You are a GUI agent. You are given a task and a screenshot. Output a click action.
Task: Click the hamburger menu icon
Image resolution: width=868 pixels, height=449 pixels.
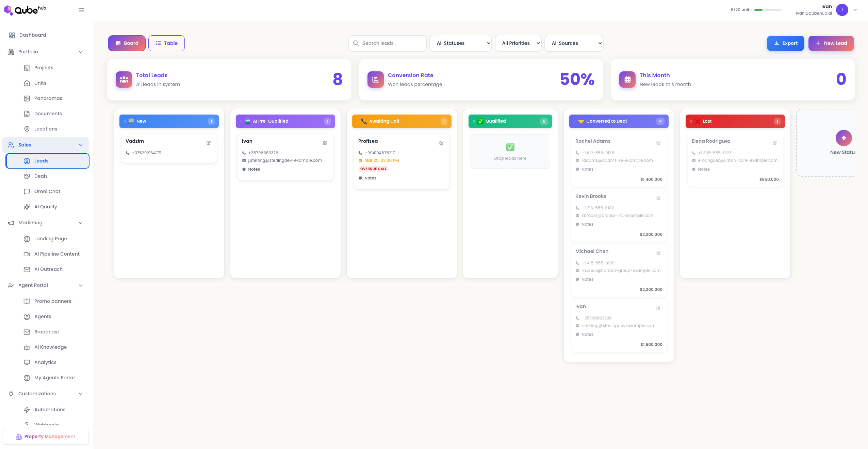[x=81, y=10]
